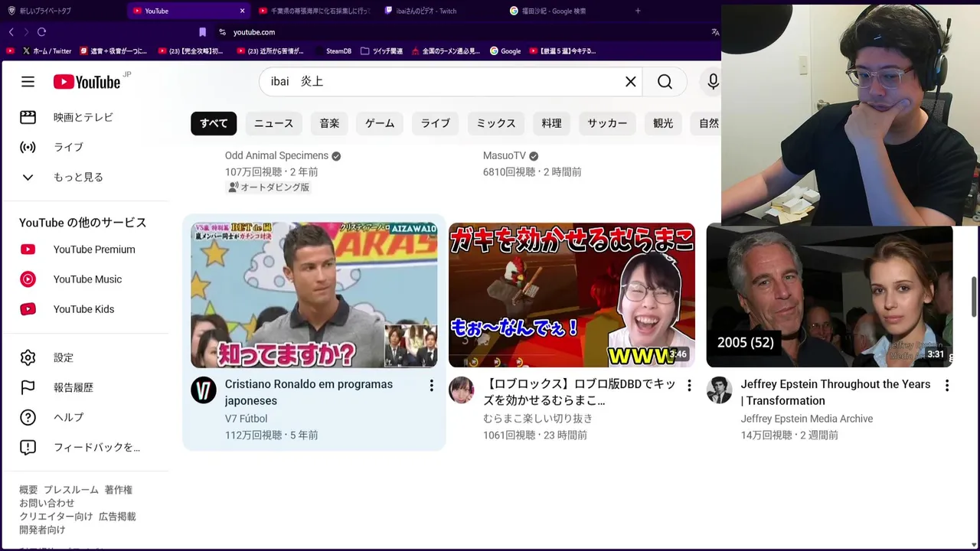This screenshot has width=980, height=551.
Task: Open Cristiano Ronaldo em programas japoneses thumbnail
Action: point(314,295)
